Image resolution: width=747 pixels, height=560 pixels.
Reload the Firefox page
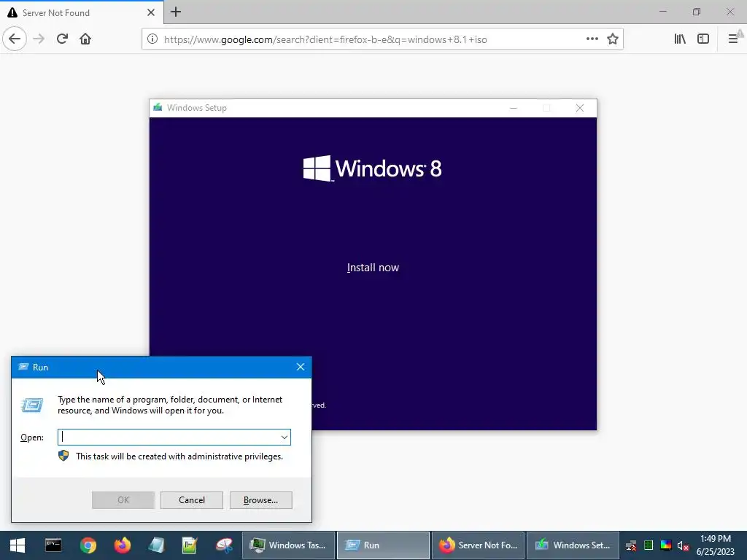click(x=62, y=39)
